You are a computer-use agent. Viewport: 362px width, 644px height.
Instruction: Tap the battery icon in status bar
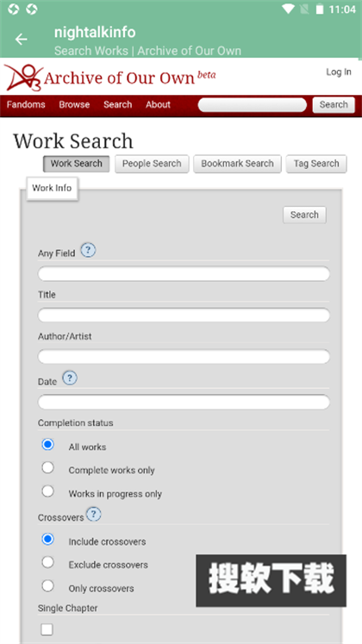tap(320, 9)
